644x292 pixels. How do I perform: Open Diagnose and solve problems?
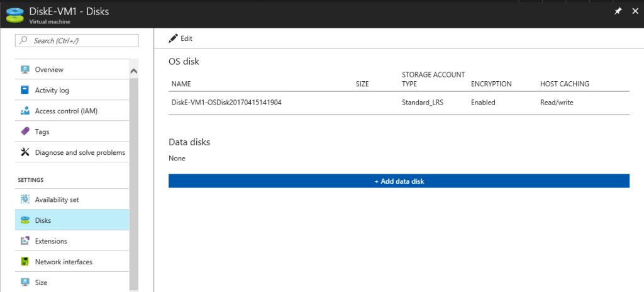[x=72, y=152]
